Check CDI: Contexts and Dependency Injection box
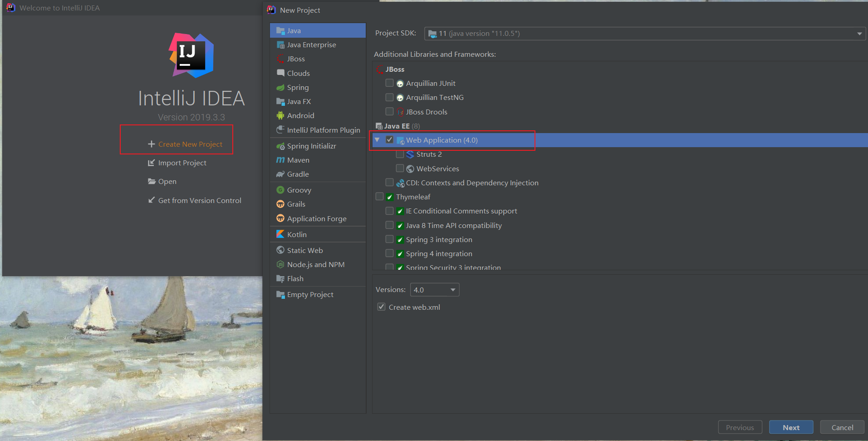Image resolution: width=868 pixels, height=441 pixels. click(389, 183)
